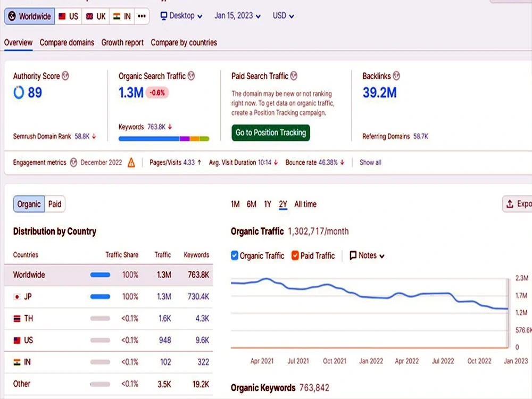The image size is (532, 399).
Task: Click the Export upload icon
Action: tap(510, 204)
